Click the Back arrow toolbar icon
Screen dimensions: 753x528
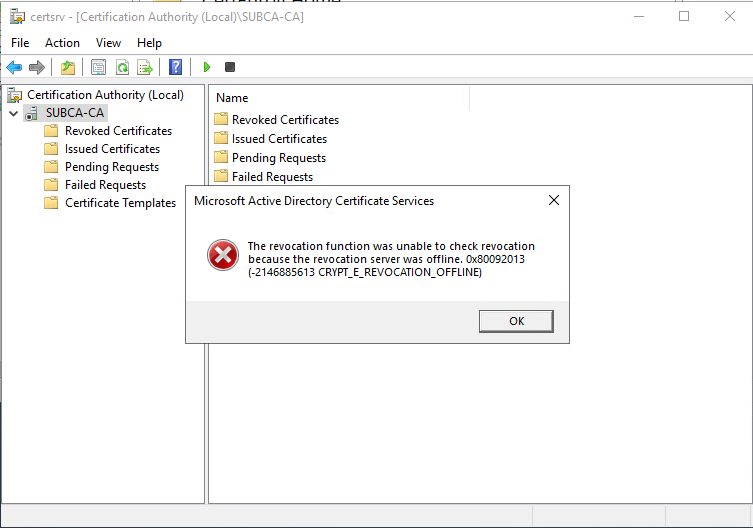pyautogui.click(x=14, y=67)
